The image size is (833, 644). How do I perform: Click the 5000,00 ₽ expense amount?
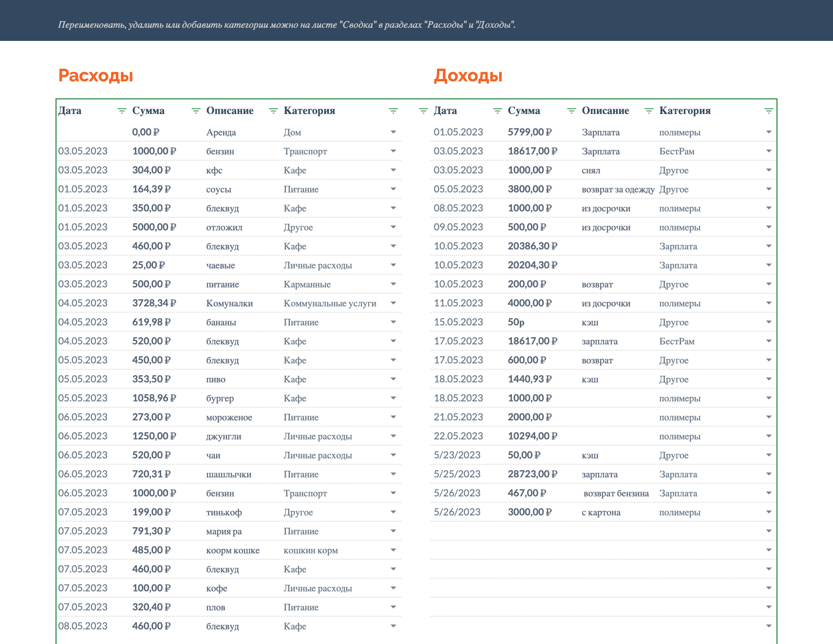tap(154, 227)
